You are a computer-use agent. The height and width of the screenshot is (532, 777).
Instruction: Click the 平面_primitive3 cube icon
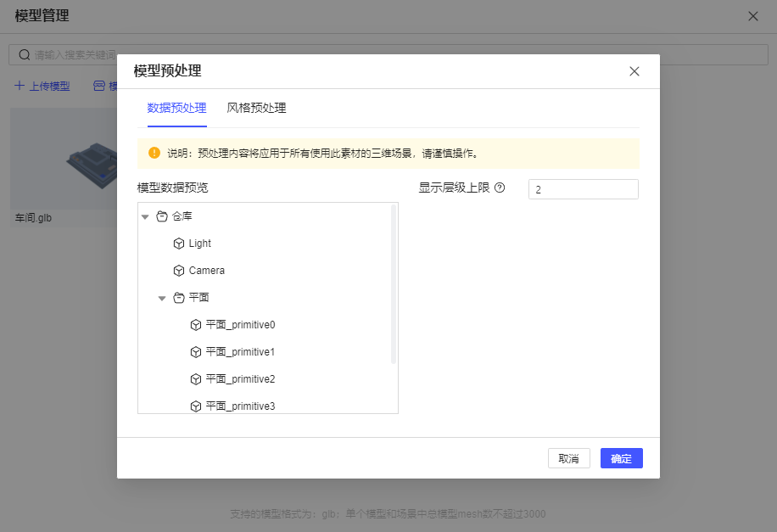tap(196, 406)
